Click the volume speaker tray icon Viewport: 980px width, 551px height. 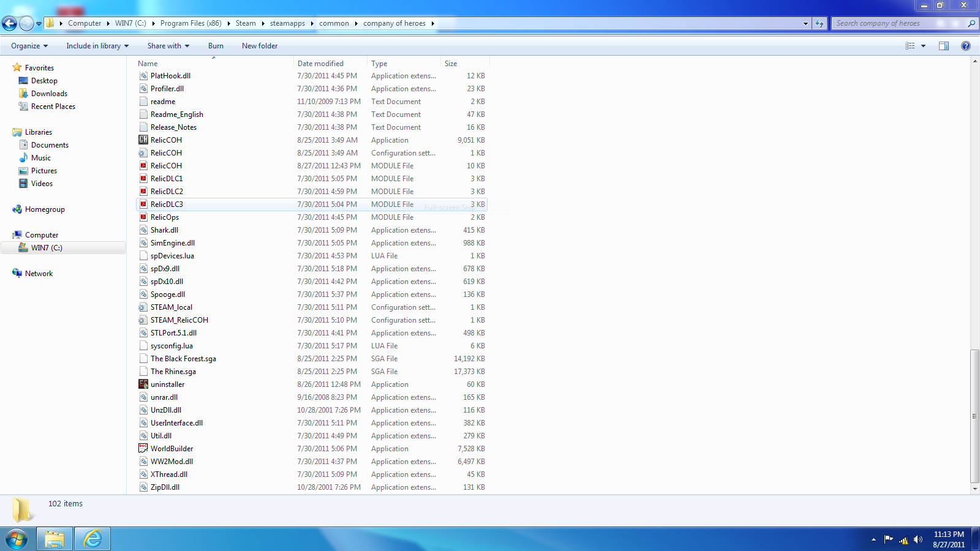pos(918,539)
